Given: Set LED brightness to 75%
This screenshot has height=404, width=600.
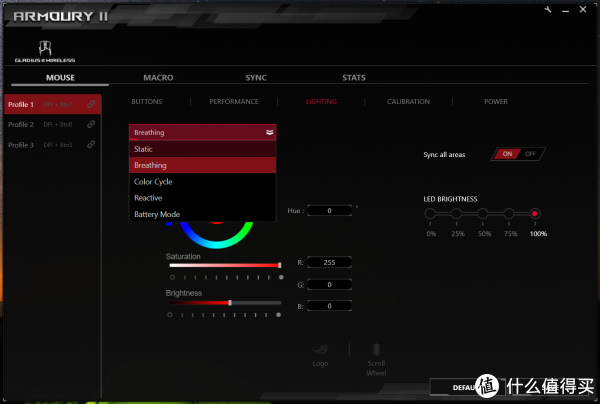Looking at the screenshot, I should tap(509, 213).
